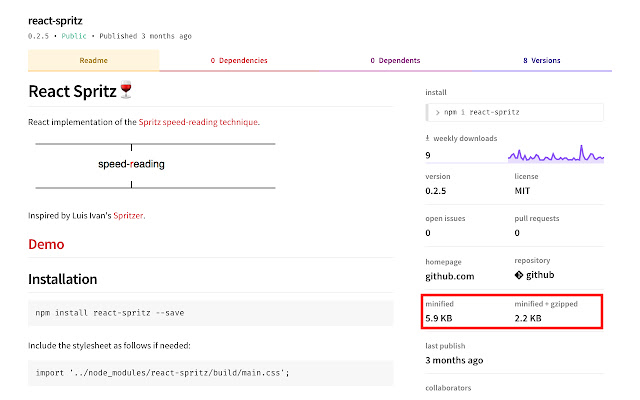The image size is (640, 400).
Task: Click the weekly downloads arrow icon
Action: pyautogui.click(x=428, y=138)
